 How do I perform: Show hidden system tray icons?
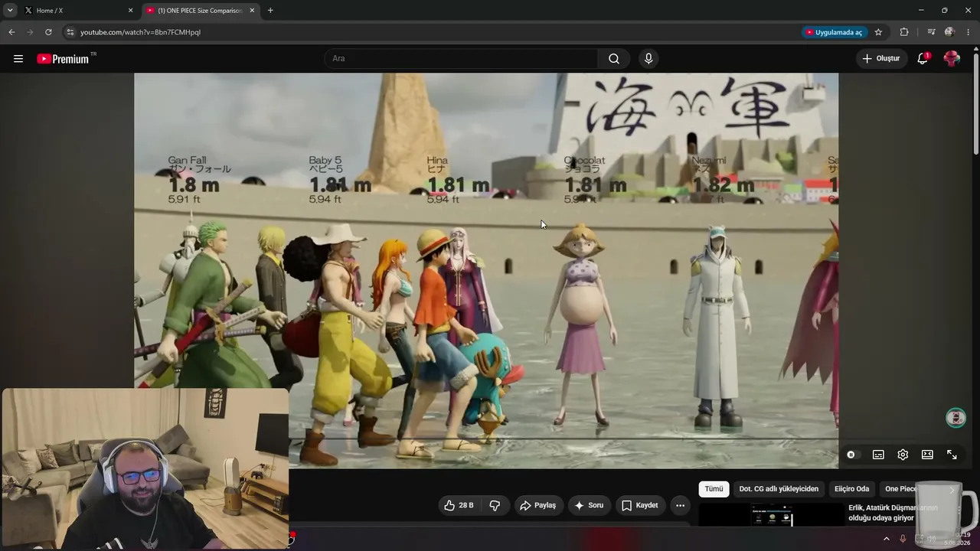pyautogui.click(x=887, y=539)
